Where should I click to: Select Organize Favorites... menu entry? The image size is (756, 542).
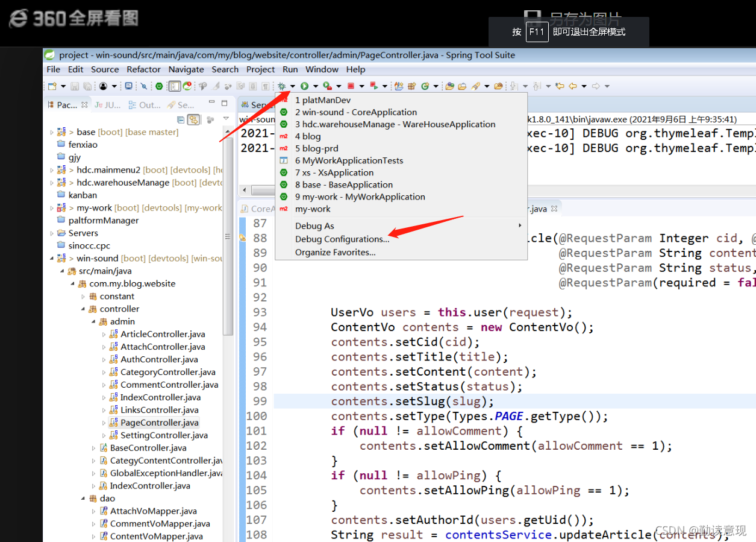336,253
